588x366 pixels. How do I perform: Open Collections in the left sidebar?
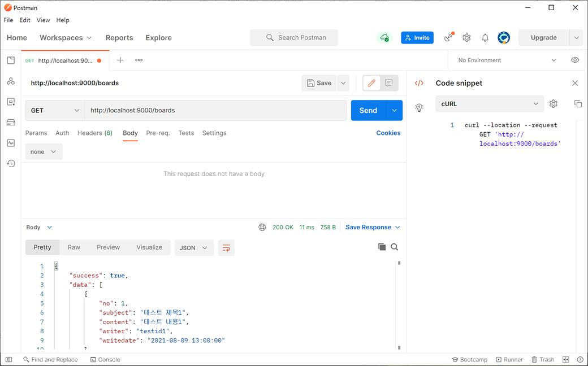click(x=11, y=60)
